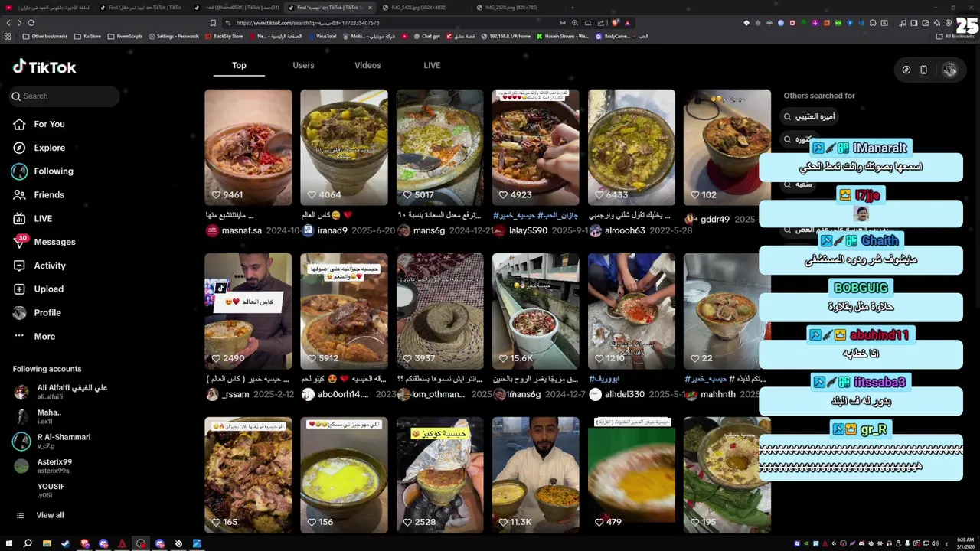Screen dimensions: 980x551
Task: Open the video with 6433 likes
Action: (x=632, y=147)
